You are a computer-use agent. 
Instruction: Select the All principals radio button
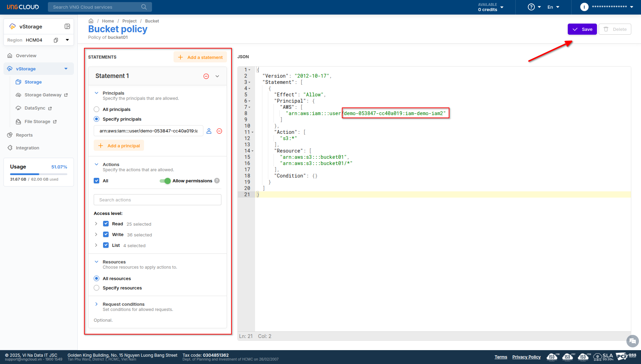click(96, 110)
